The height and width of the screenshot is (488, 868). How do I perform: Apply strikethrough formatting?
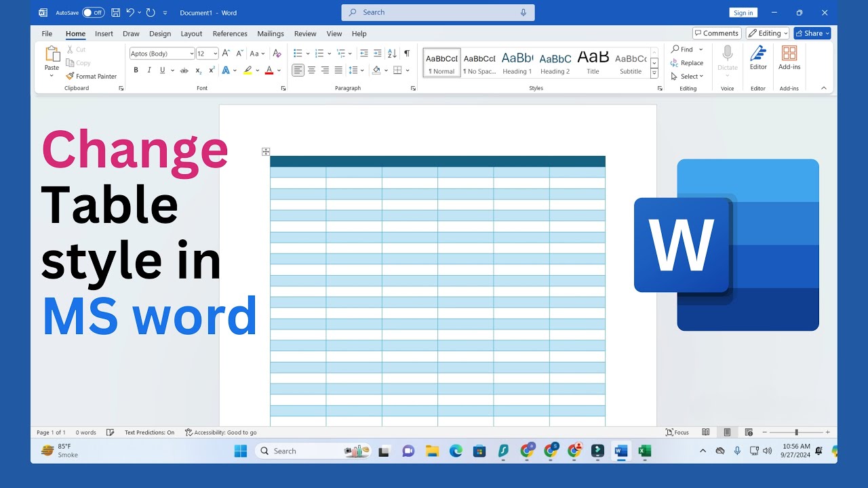click(184, 70)
